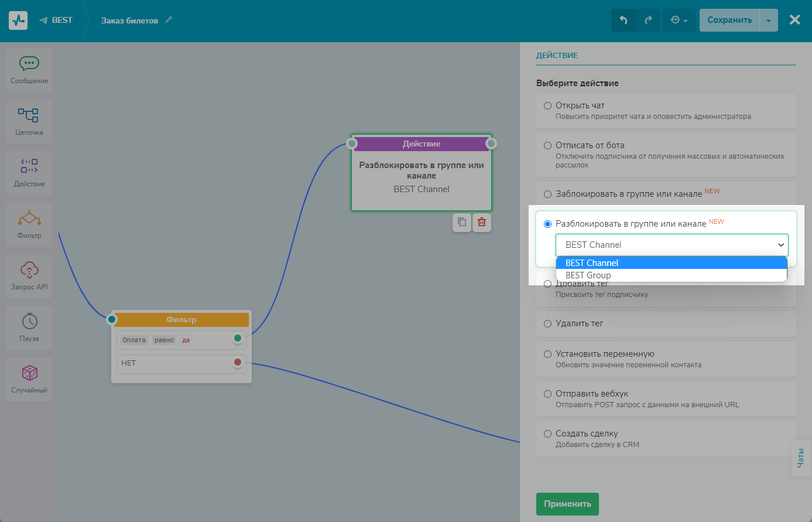Save the flow with Сохранить button
812x522 pixels.
(x=729, y=20)
